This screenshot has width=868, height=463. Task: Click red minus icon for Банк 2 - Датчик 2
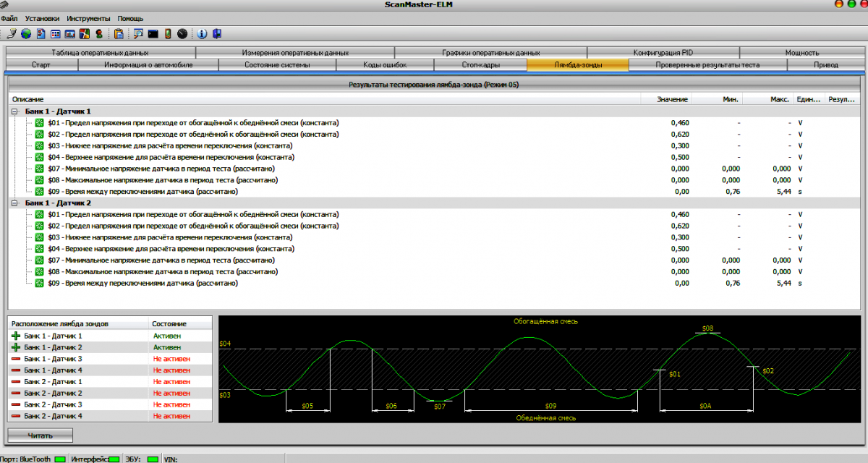(x=16, y=393)
